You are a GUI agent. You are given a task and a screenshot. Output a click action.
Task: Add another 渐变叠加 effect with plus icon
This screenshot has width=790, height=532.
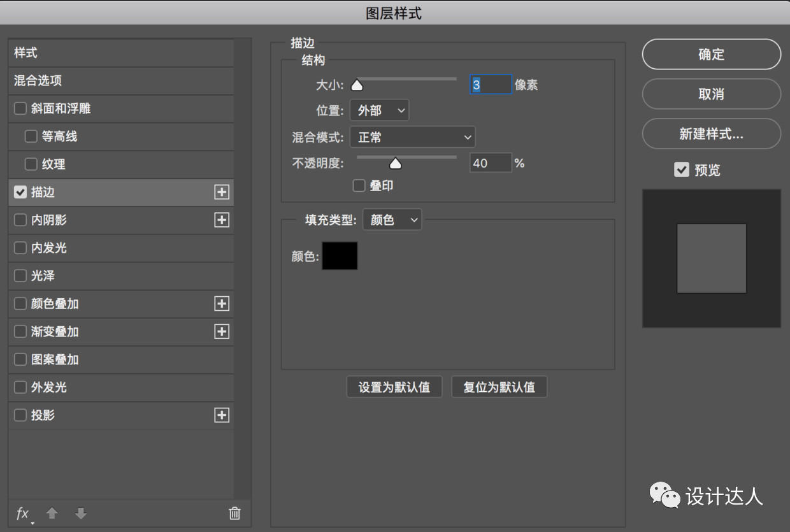point(222,332)
